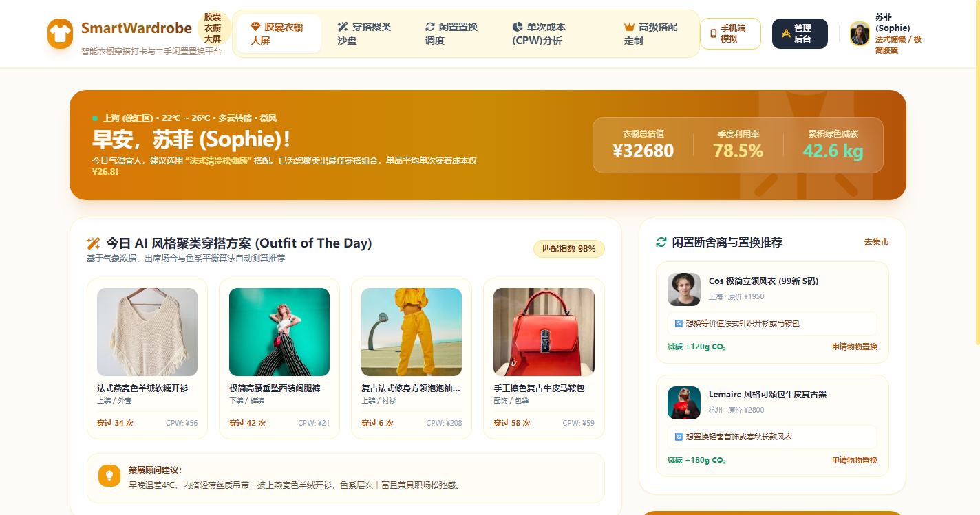Click the green refresh icon beside 闲置断舍离与置换推荐
This screenshot has height=515, width=980.
coord(661,242)
